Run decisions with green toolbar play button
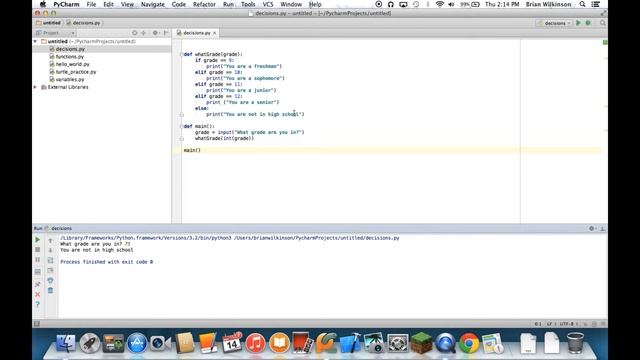 578,23
